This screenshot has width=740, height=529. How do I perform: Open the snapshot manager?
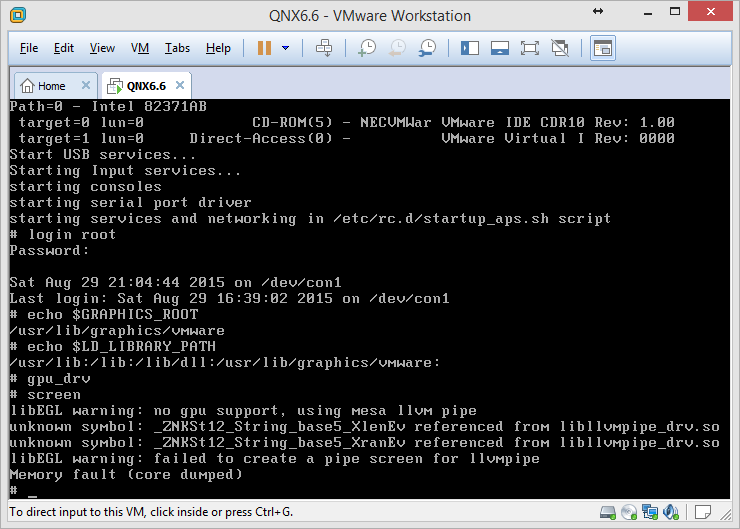tap(427, 47)
